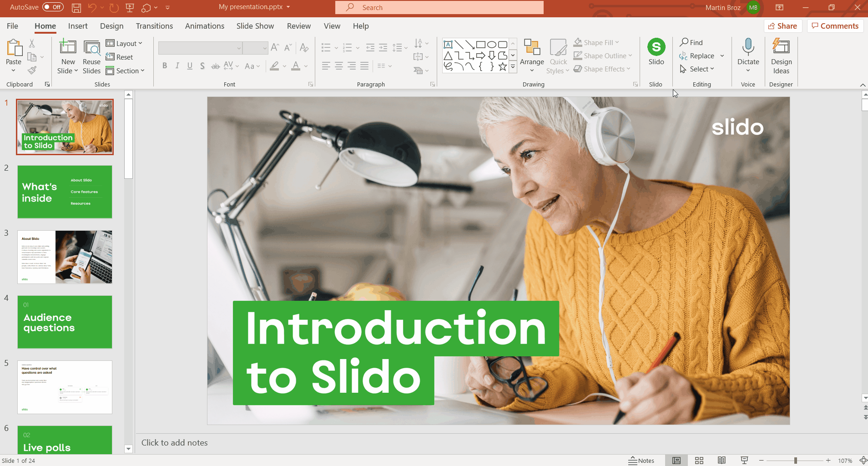This screenshot has width=868, height=466.
Task: Apply the font color button
Action: point(296,66)
